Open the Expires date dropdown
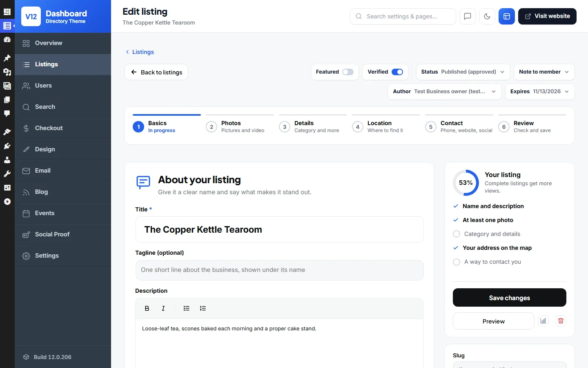Screen dimensions: 588x368 pyautogui.click(x=540, y=92)
